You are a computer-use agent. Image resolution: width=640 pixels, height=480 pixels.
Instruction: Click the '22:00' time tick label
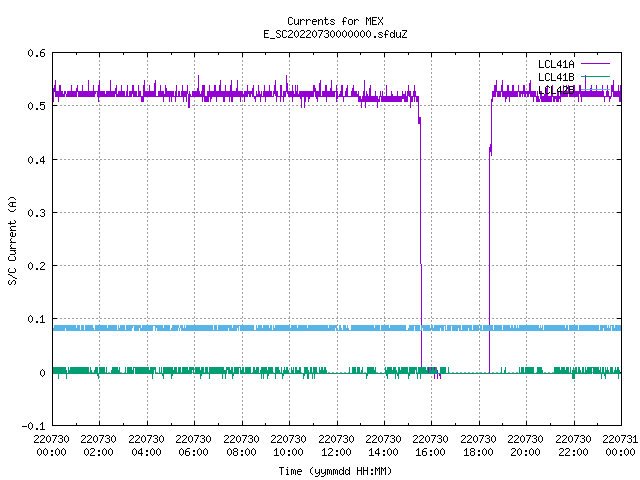[x=573, y=452]
